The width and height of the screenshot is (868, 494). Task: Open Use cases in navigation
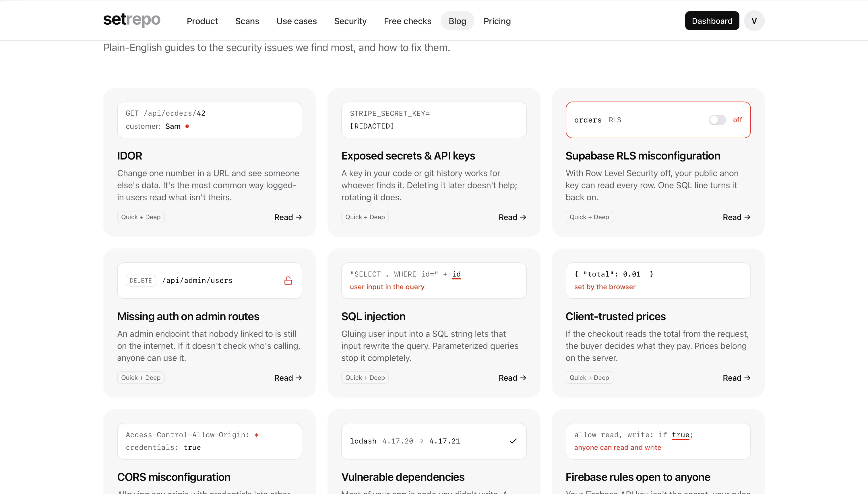[x=297, y=21]
